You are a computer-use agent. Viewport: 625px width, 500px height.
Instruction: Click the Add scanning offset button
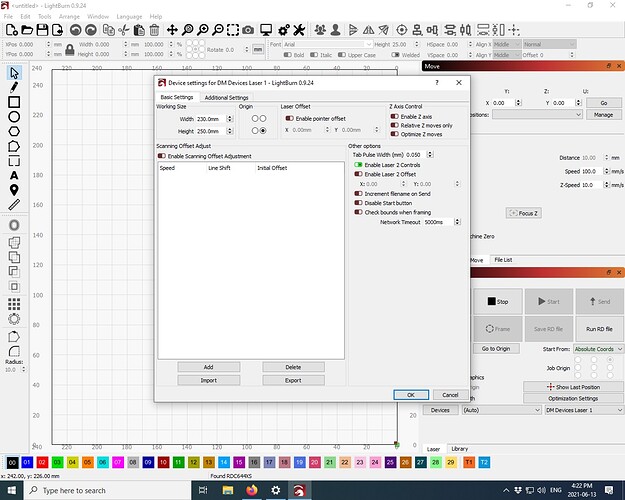pos(208,367)
